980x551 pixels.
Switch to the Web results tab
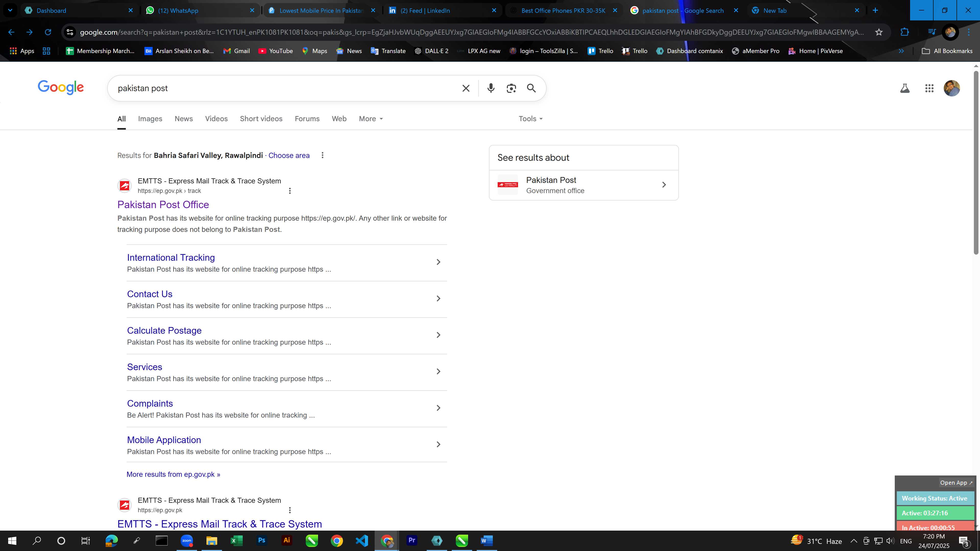[x=339, y=119]
